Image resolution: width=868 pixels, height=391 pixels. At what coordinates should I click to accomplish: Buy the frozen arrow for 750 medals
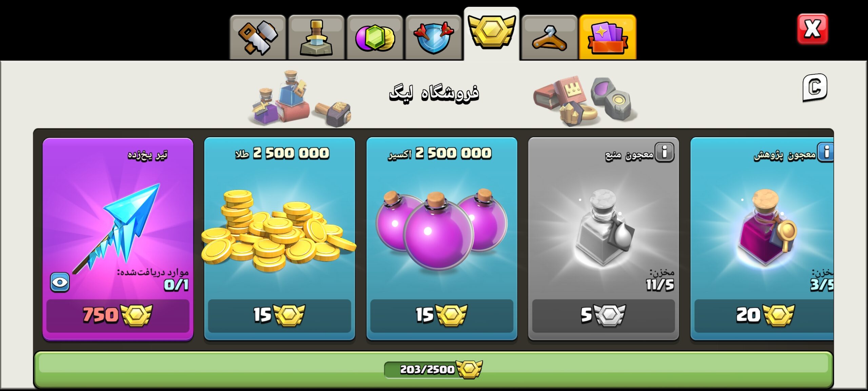pos(118,315)
